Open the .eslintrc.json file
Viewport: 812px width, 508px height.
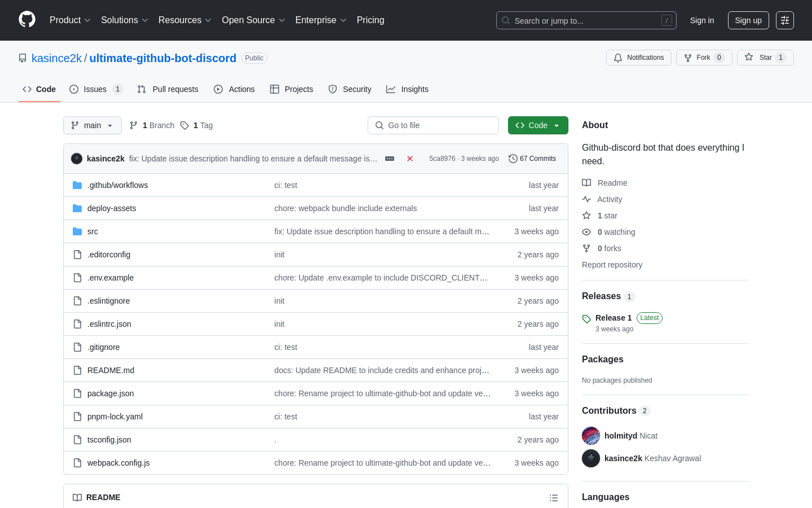tap(109, 324)
